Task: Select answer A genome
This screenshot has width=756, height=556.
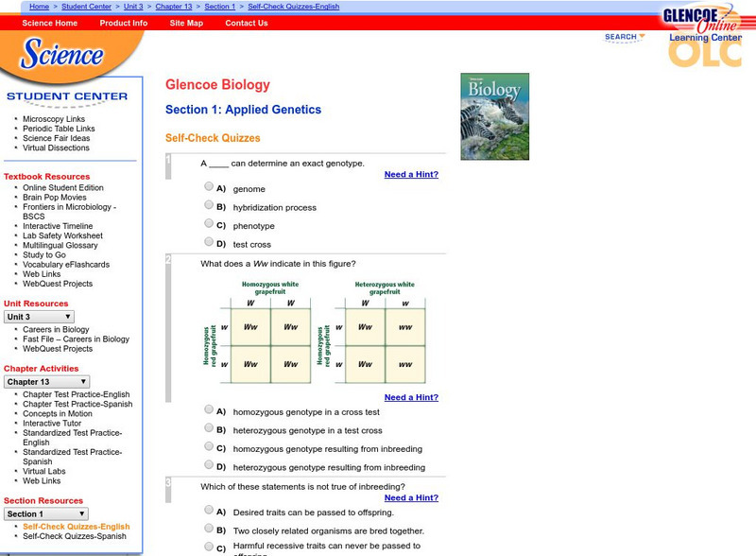Action: (209, 186)
